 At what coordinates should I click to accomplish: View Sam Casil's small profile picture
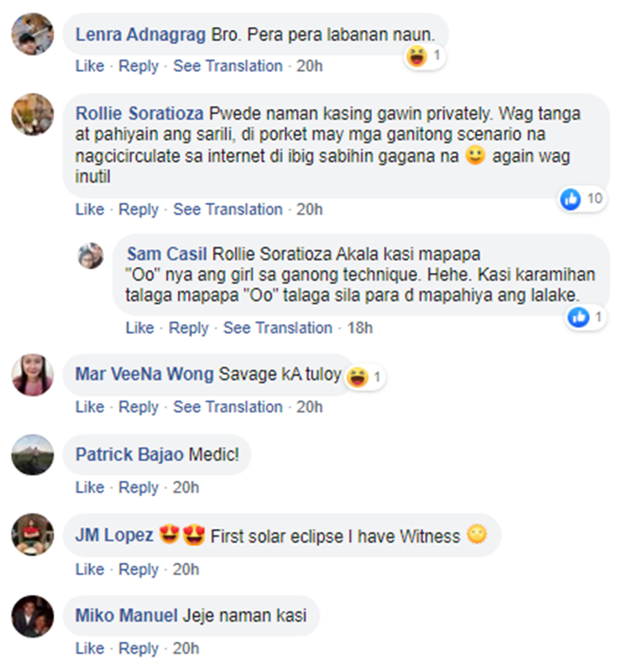coord(90,256)
